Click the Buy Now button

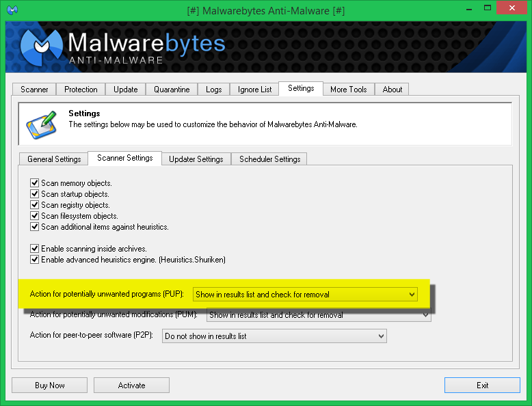pyautogui.click(x=49, y=385)
